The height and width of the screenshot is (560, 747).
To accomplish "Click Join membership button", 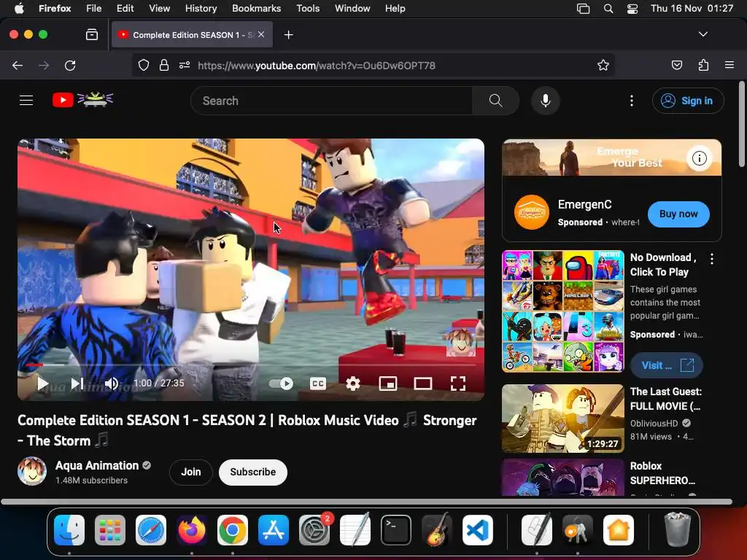I will [190, 472].
